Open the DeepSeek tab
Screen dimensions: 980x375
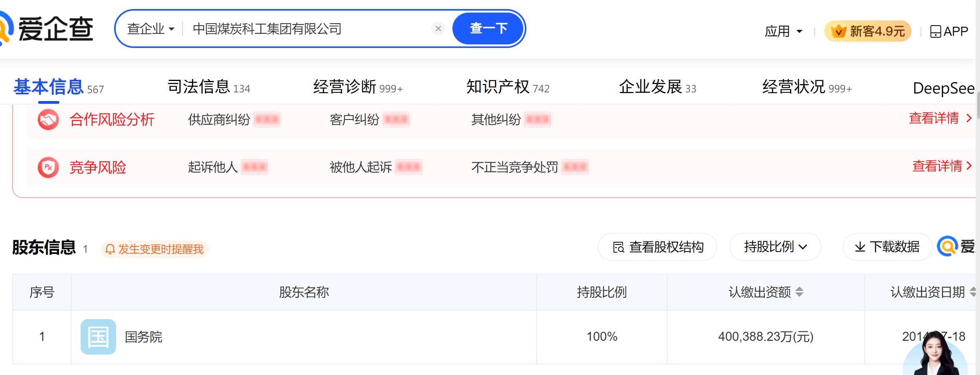coord(944,88)
